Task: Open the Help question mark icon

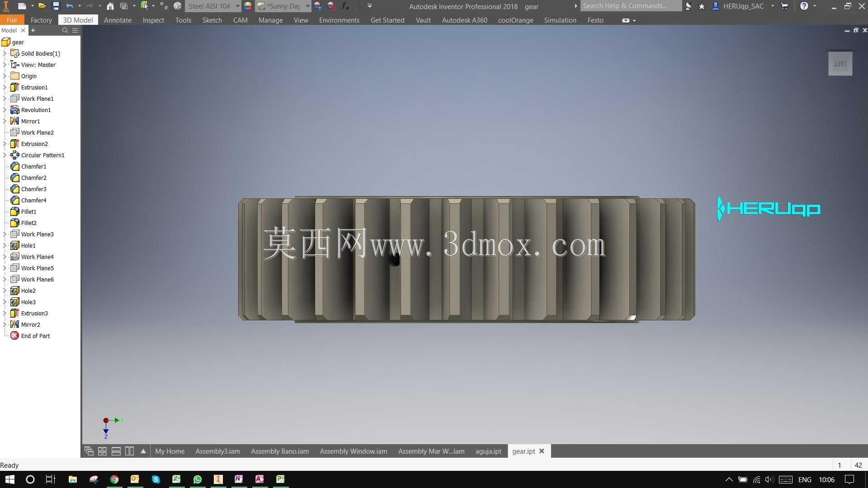Action: click(804, 6)
